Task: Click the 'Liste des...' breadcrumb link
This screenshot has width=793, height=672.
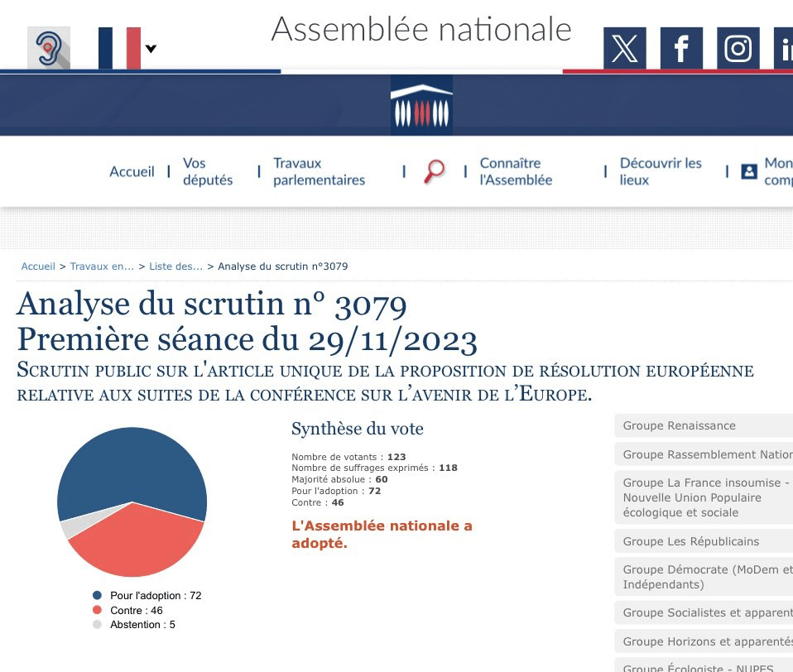Action: pyautogui.click(x=175, y=266)
